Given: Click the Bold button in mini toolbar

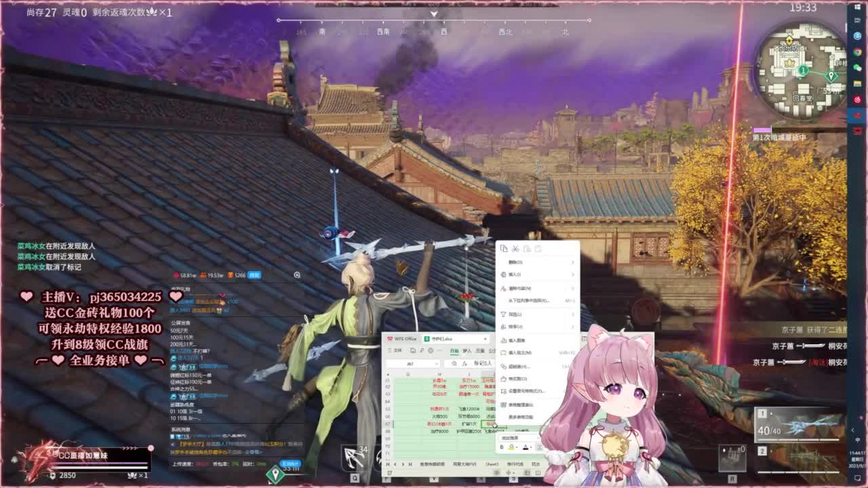Looking at the screenshot, I should point(502,447).
